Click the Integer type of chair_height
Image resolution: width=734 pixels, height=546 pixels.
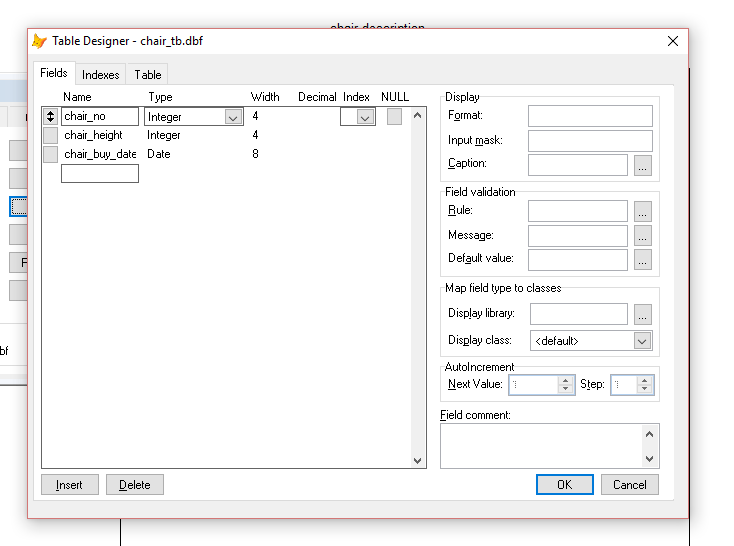click(163, 135)
